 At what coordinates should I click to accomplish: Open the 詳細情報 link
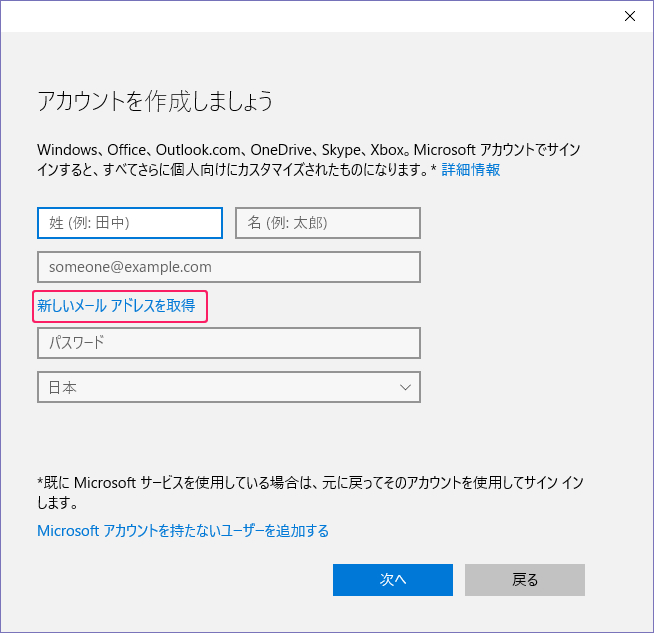pyautogui.click(x=470, y=170)
